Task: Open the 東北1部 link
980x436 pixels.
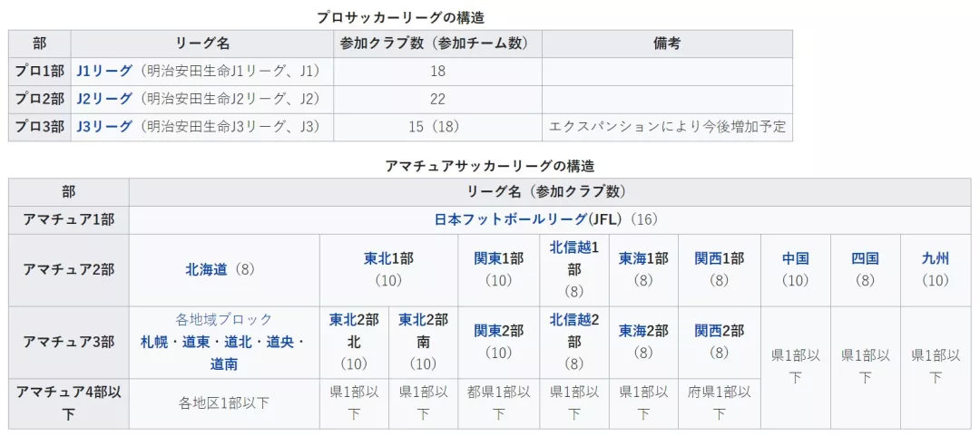Action: click(388, 259)
